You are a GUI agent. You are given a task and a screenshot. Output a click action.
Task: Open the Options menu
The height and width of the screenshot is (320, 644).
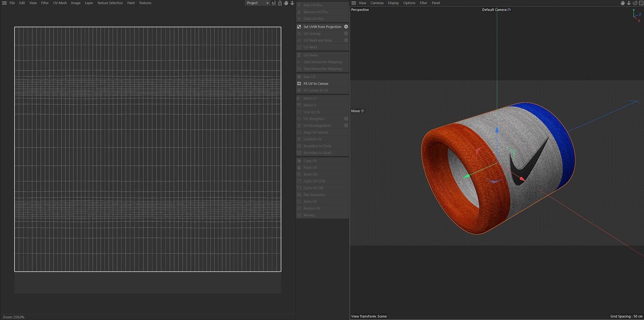click(409, 3)
